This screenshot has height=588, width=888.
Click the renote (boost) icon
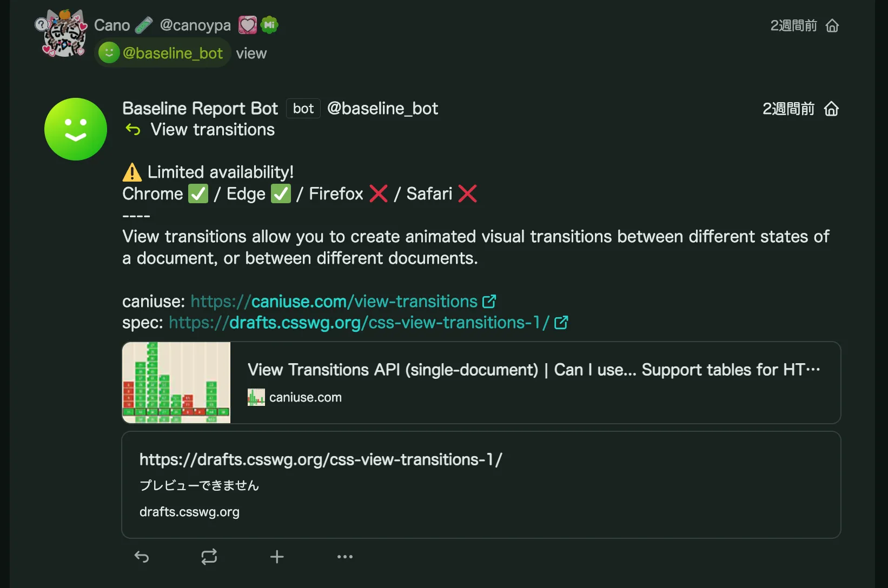209,557
